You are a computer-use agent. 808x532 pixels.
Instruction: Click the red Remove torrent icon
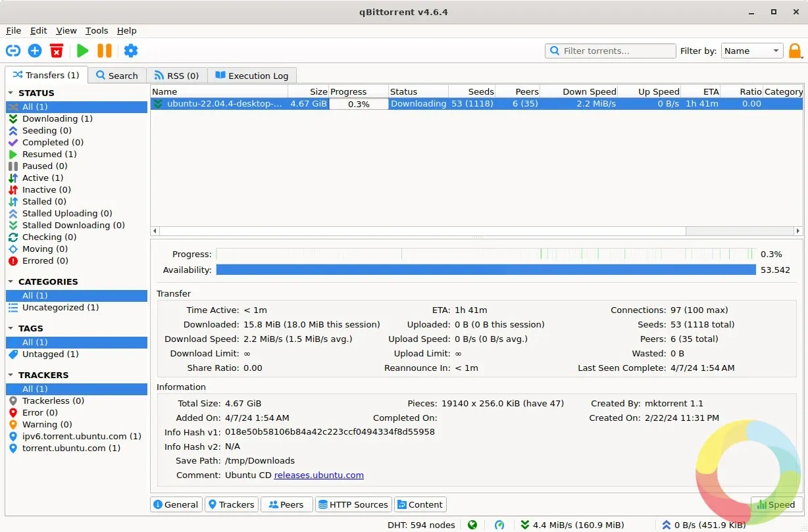pyautogui.click(x=57, y=51)
